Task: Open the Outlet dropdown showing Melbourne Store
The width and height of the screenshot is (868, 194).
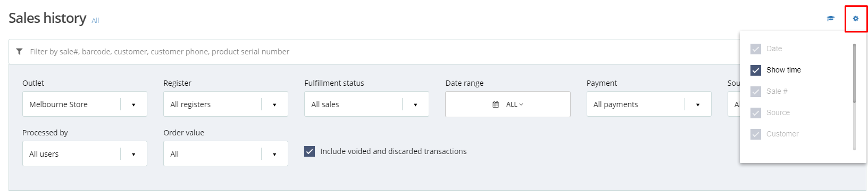Action: tap(85, 104)
